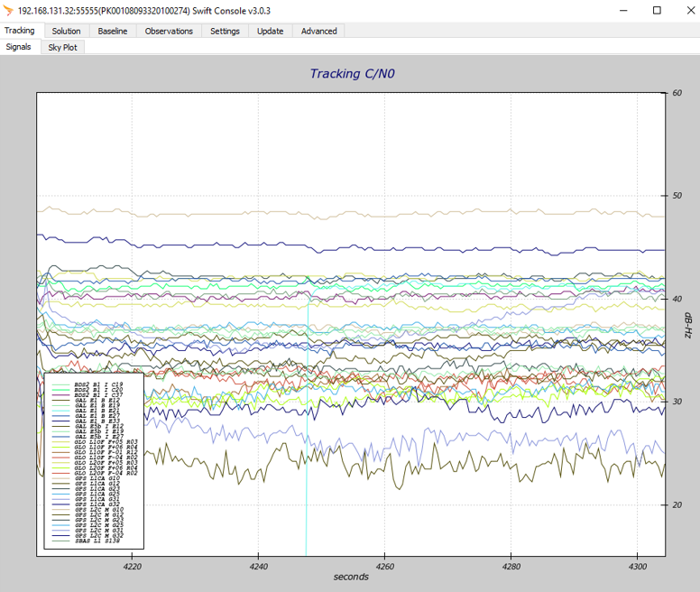700x592 pixels.
Task: Click the 'seconds' x-axis label
Action: click(x=351, y=577)
